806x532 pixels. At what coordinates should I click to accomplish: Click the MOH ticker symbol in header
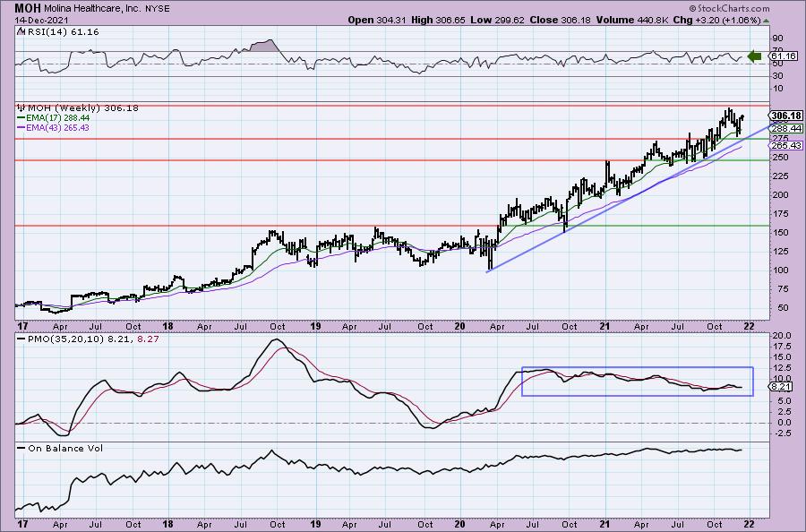27,8
